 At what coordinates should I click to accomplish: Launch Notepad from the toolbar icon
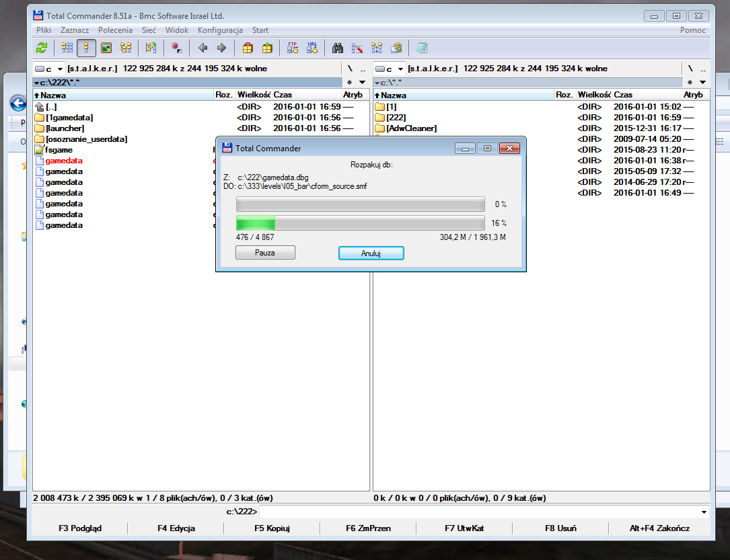[422, 48]
